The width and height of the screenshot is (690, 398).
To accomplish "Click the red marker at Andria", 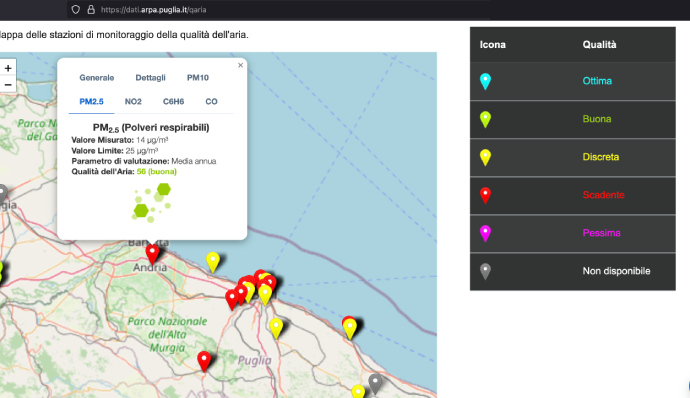I will pyautogui.click(x=152, y=254).
